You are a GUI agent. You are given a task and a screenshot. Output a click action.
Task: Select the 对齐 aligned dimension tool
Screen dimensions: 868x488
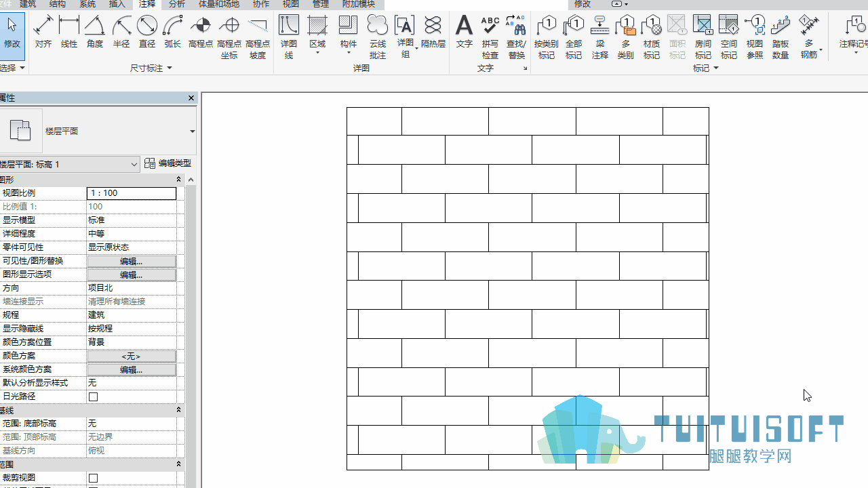[43, 32]
